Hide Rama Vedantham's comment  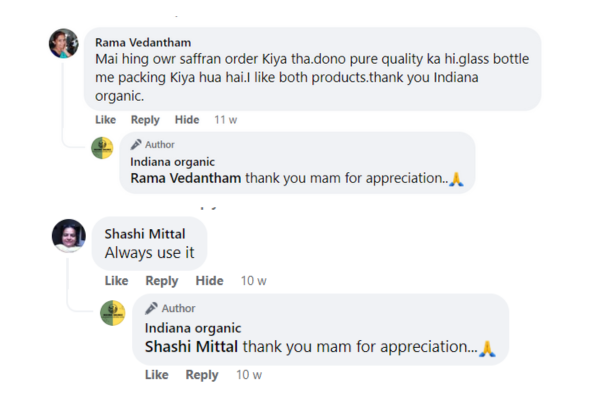[187, 120]
